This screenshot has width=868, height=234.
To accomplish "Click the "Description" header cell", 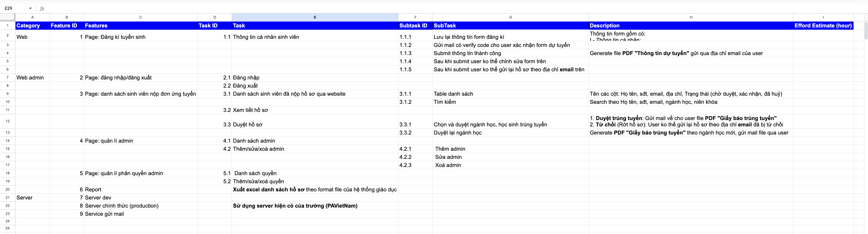I will 691,26.
